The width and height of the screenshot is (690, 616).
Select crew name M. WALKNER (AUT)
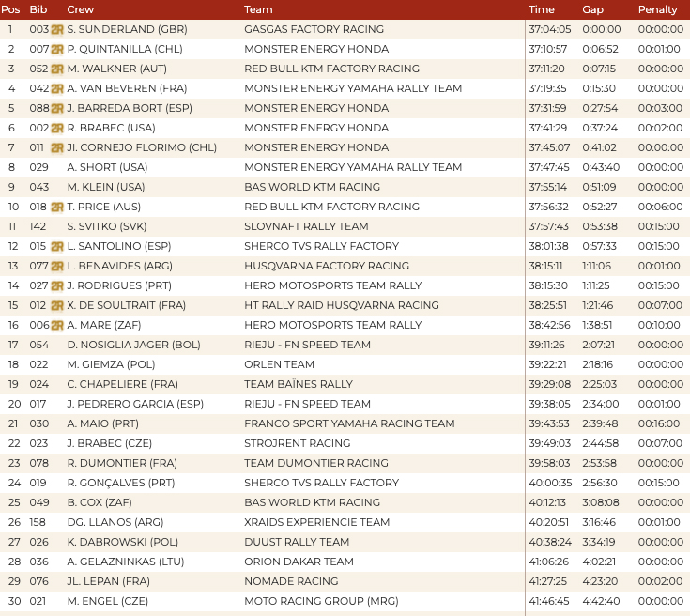[x=117, y=69]
